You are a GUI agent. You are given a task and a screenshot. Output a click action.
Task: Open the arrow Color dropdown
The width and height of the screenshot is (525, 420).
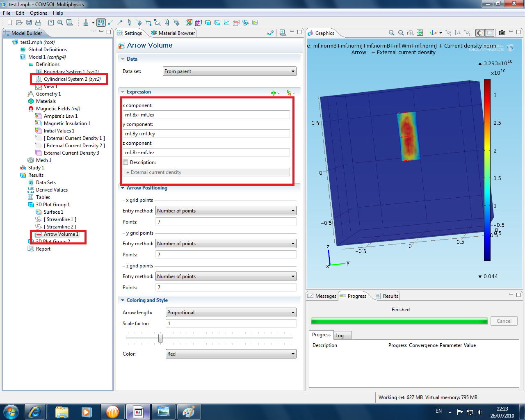tap(231, 354)
